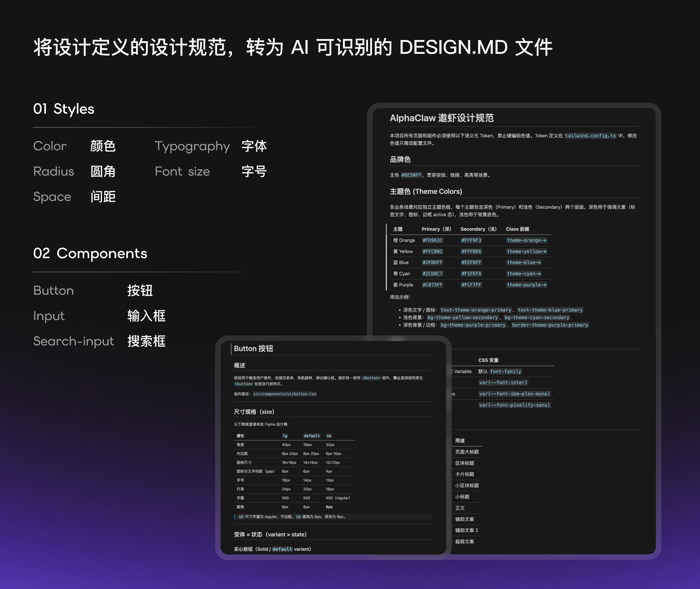
Task: Click the "超弱文案" usage entry
Action: pos(464,542)
